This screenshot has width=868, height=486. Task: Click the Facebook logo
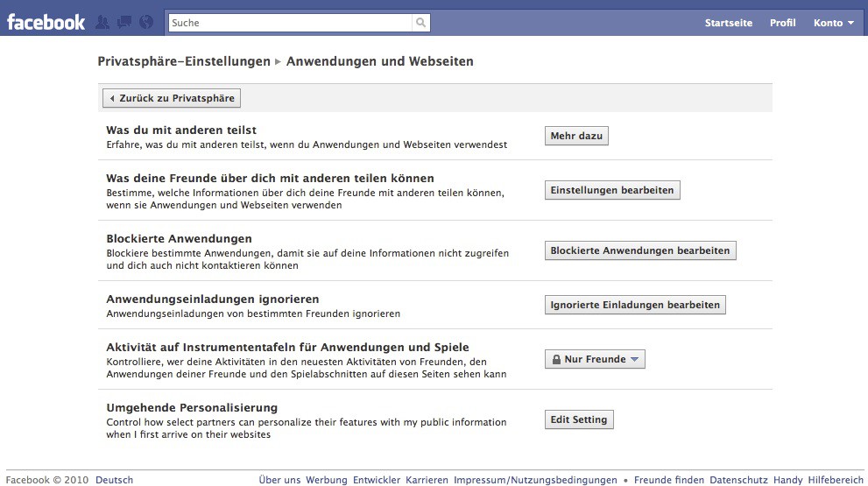pos(46,22)
